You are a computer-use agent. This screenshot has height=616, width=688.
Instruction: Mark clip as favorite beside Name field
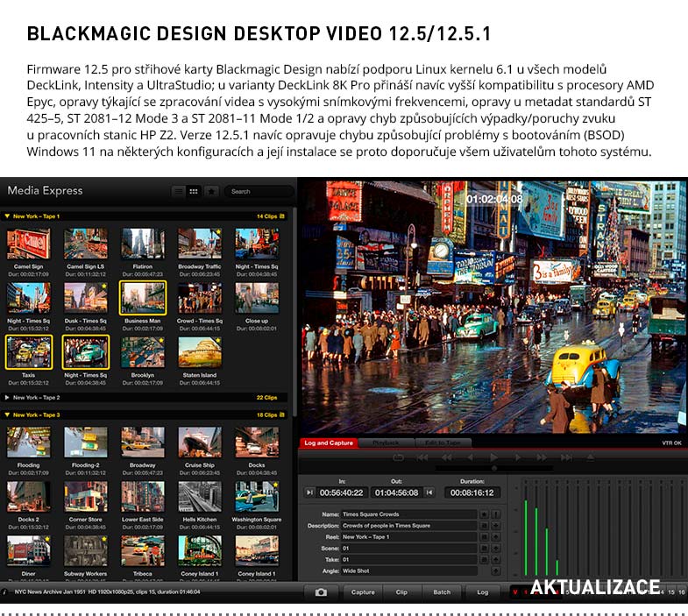(484, 514)
